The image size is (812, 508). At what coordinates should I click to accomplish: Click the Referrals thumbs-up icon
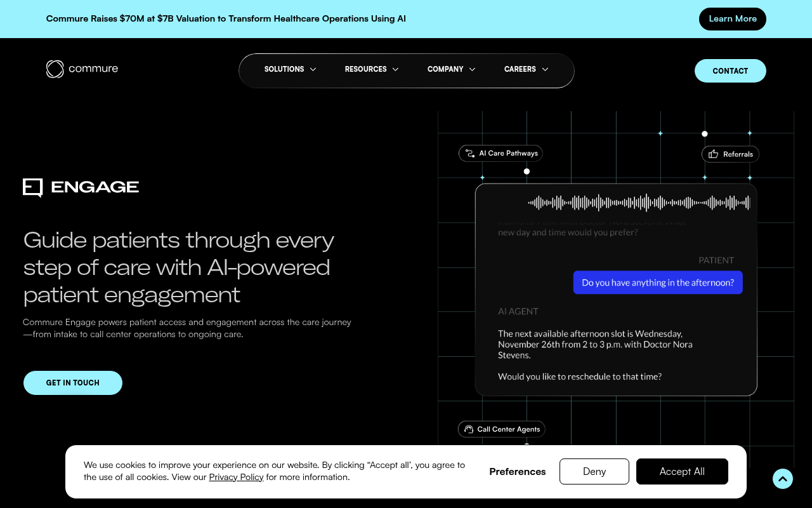(714, 154)
